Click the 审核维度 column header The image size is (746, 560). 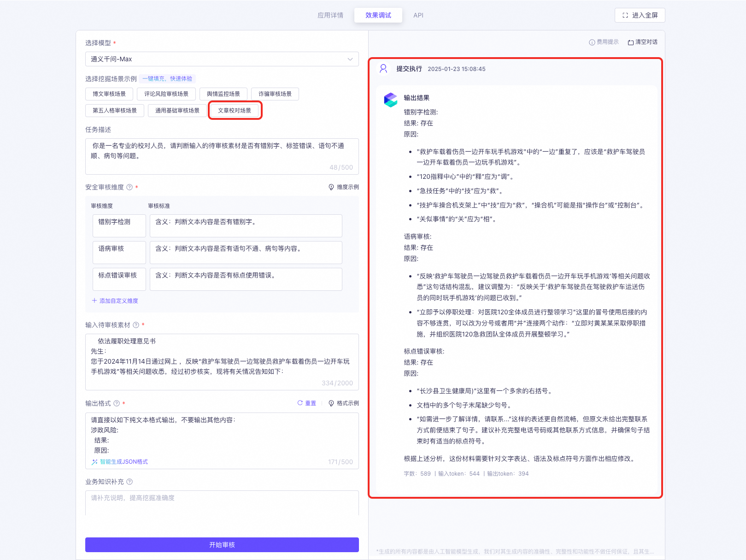click(102, 206)
